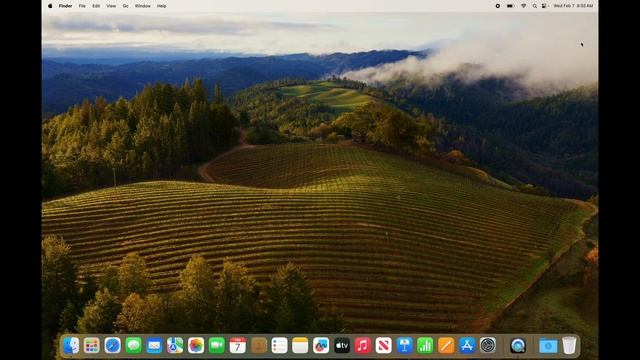Open the Apple menu
Screen dimensions: 640x360
point(50,6)
